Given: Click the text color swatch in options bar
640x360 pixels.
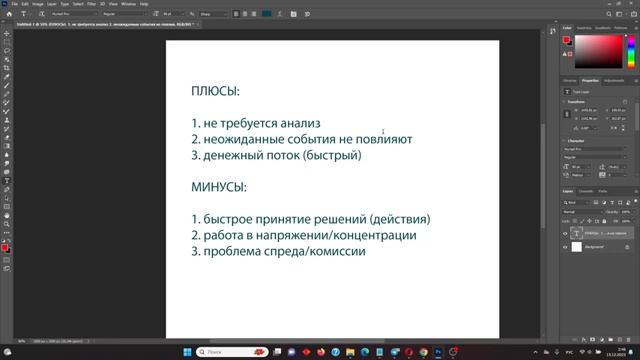Looking at the screenshot, I should (x=267, y=14).
